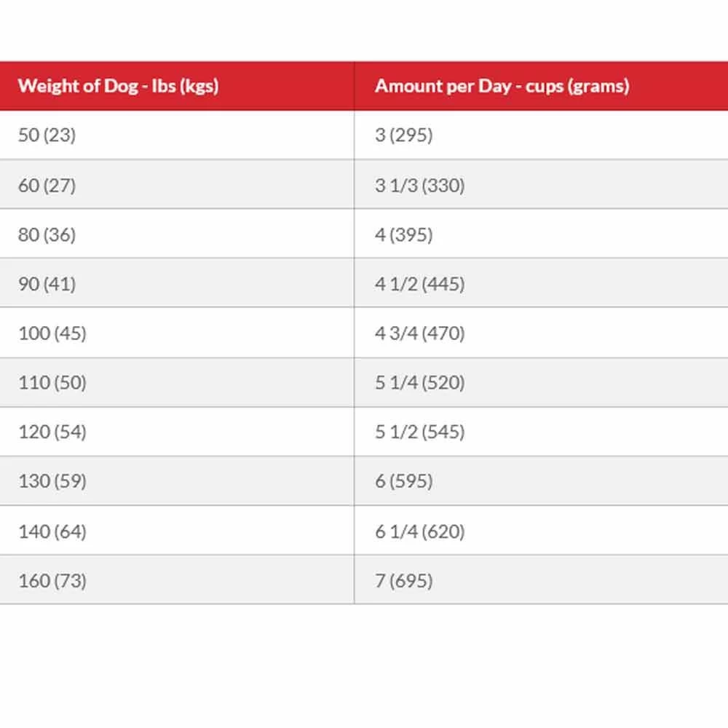This screenshot has height=728, width=728.
Task: Click the "Weight of Dog - lbs (kgs)" header
Action: coord(118,86)
